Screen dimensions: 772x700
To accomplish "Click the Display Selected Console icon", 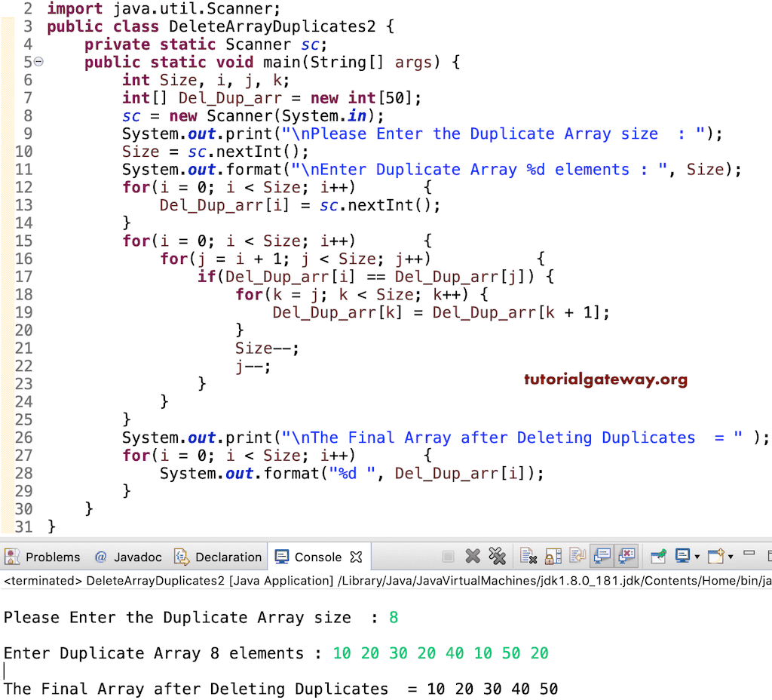I will [x=684, y=556].
